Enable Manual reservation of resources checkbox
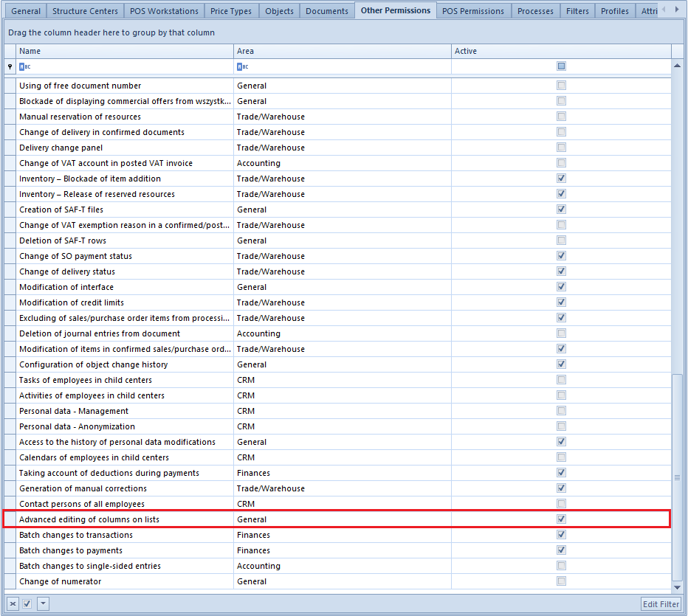This screenshot has width=688, height=616. click(x=561, y=117)
